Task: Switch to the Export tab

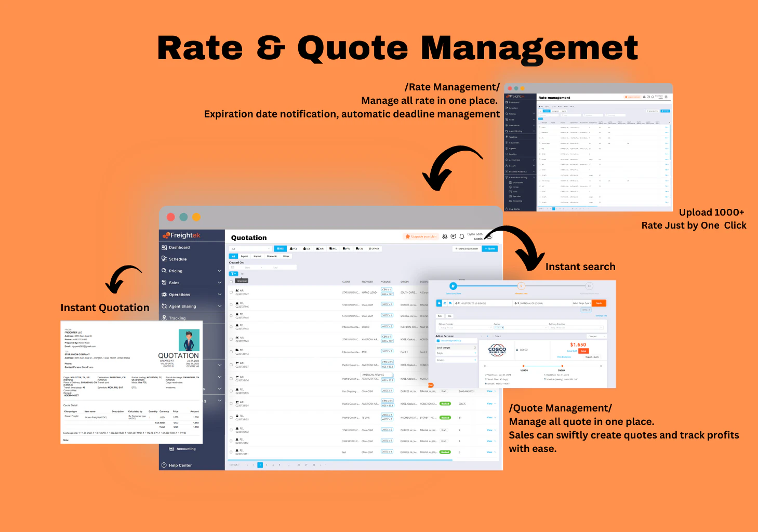Action: tap(244, 256)
